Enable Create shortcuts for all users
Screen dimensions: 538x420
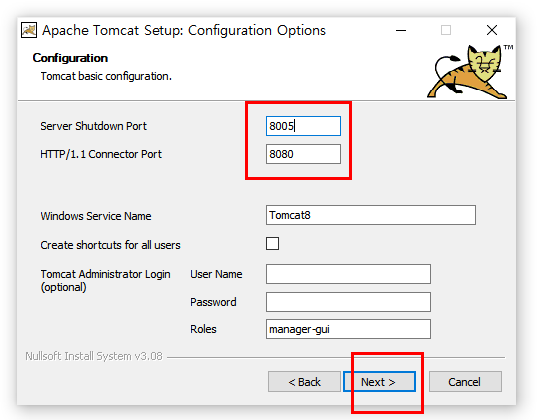coord(272,244)
